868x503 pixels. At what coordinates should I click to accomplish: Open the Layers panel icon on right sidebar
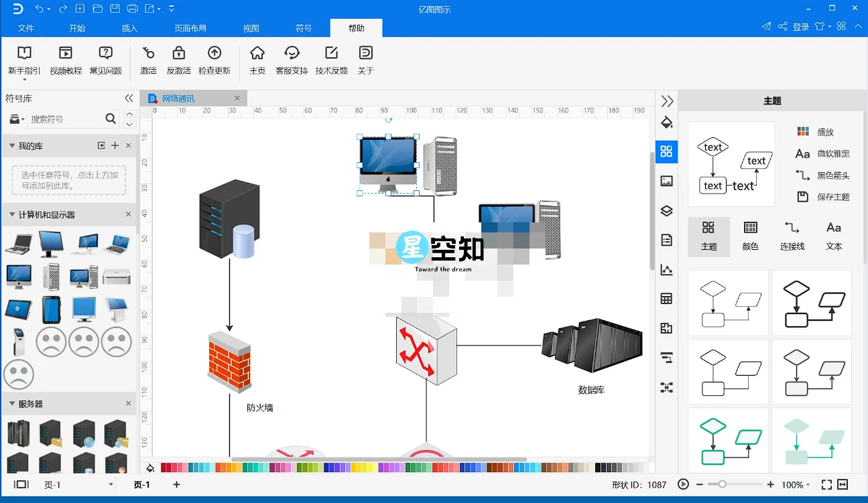pos(666,210)
